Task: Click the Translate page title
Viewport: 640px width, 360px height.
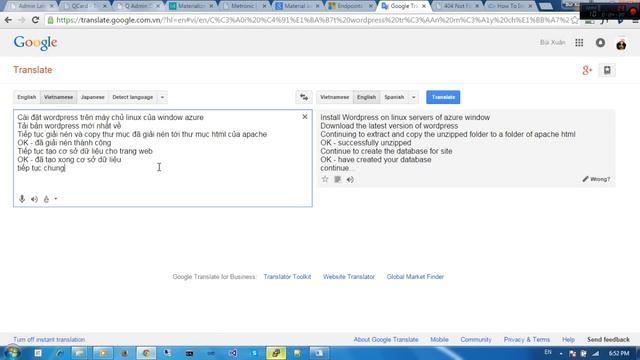Action: [33, 70]
